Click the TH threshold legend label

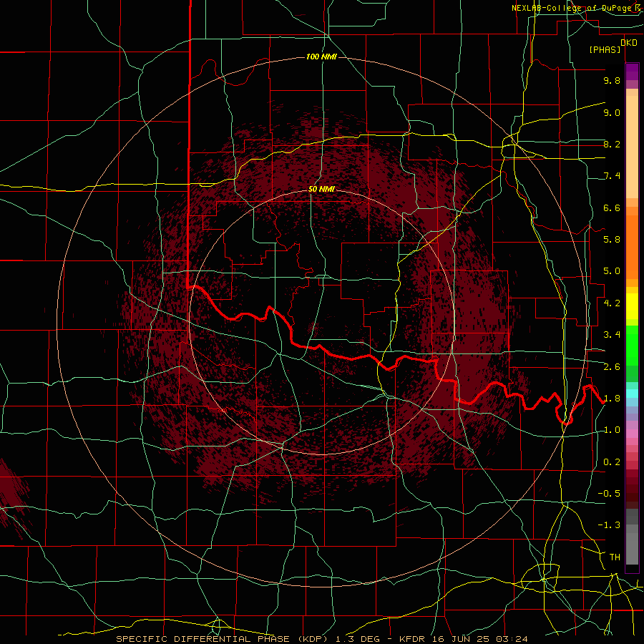pos(615,557)
